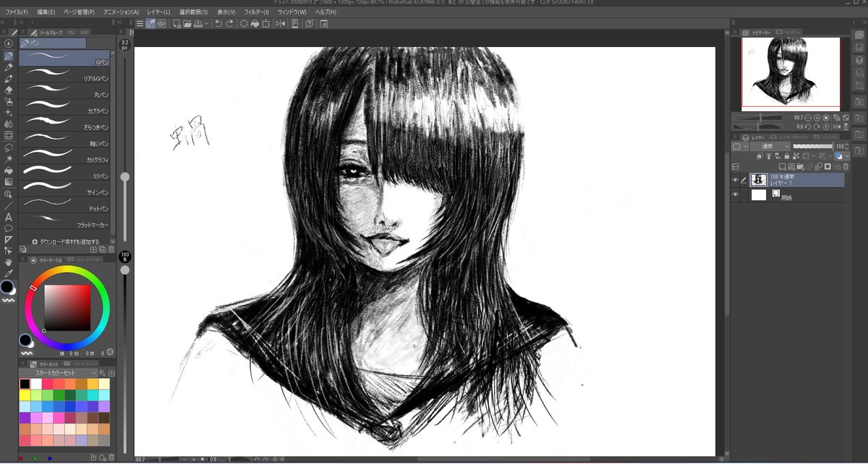868x464 pixels.
Task: Pick the yellow swatch in color set
Action: 25,395
